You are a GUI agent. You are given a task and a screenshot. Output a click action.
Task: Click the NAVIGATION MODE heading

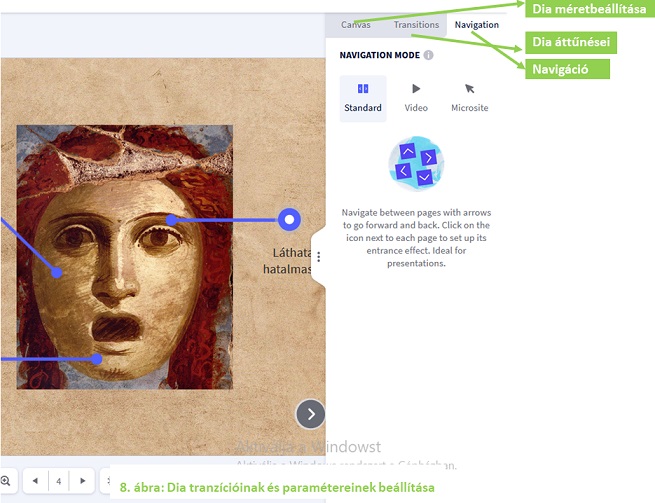(379, 55)
